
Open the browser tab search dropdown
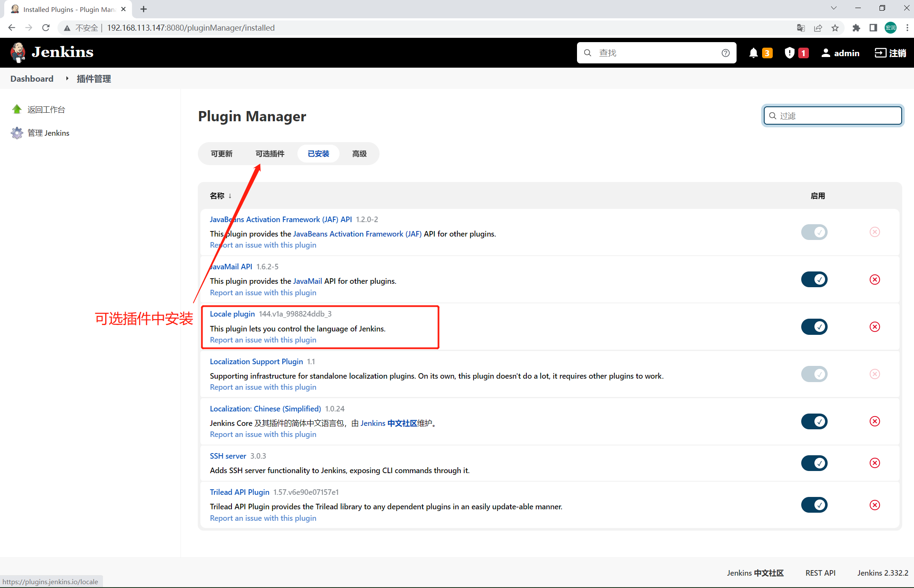tap(834, 8)
